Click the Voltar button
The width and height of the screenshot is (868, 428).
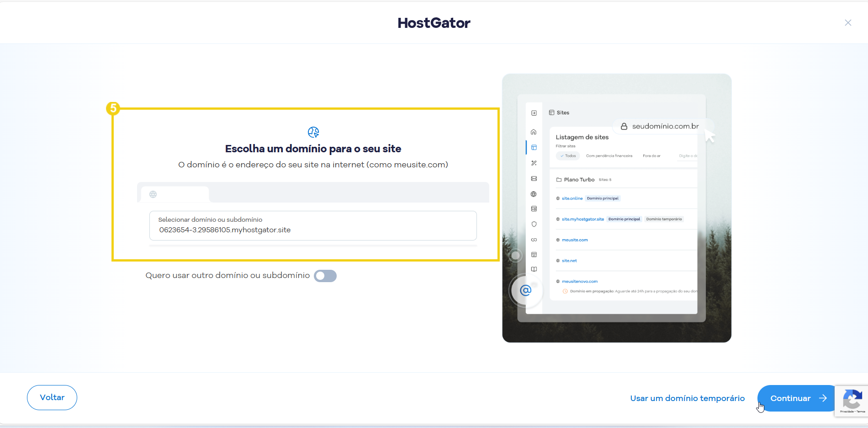pyautogui.click(x=52, y=397)
